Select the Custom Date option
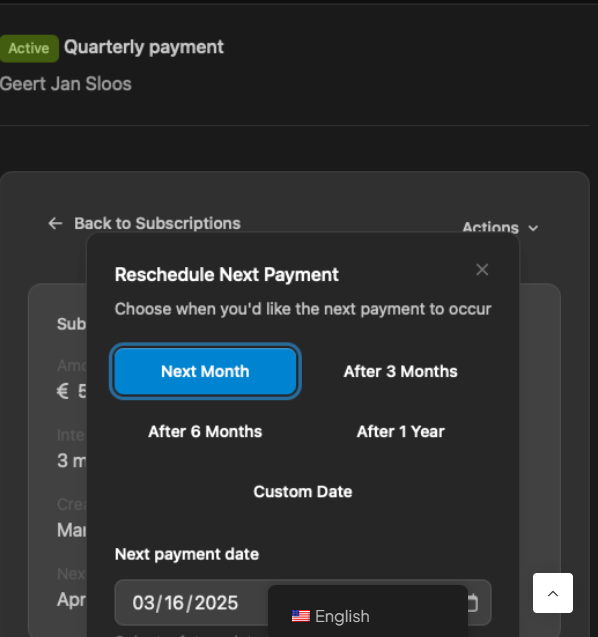 (303, 492)
